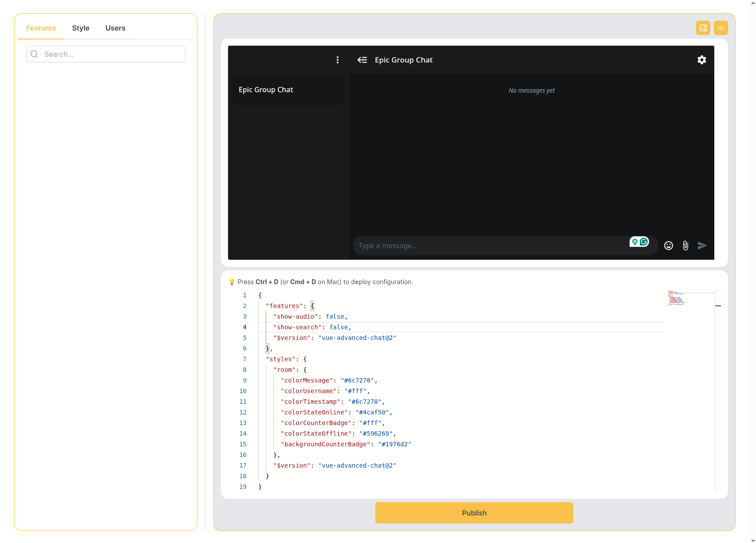The height and width of the screenshot is (543, 756).
Task: Switch to the Users tab
Action: coord(115,28)
